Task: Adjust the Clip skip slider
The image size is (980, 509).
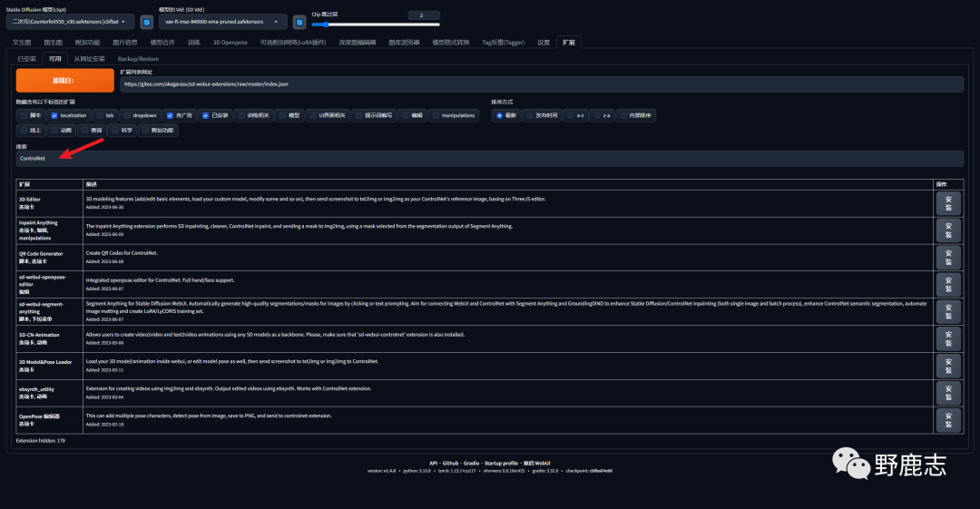Action: pyautogui.click(x=376, y=24)
